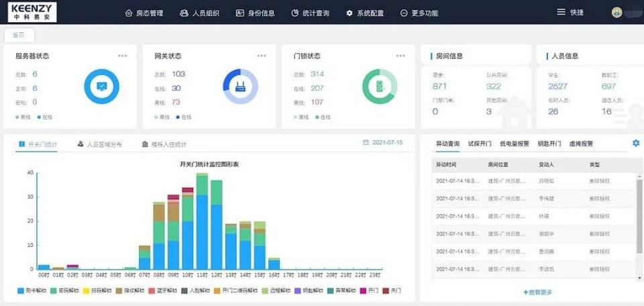644x306 pixels.
Task: Open the gear settings icon beside 虚掩报警
Action: pos(635,143)
